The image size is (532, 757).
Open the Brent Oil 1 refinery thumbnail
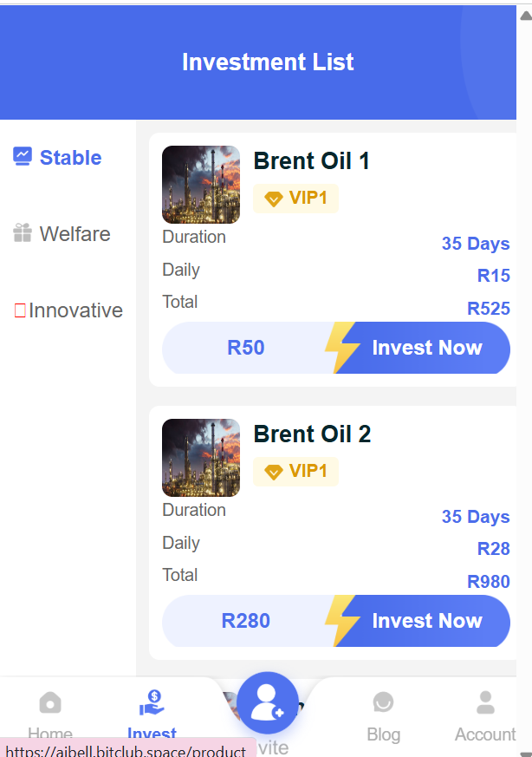(201, 185)
